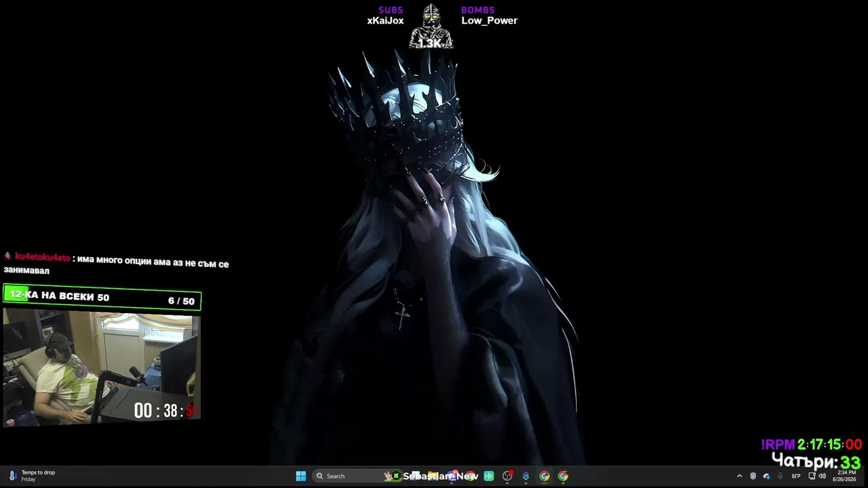Open the purple diamond taskbar app

tap(526, 476)
